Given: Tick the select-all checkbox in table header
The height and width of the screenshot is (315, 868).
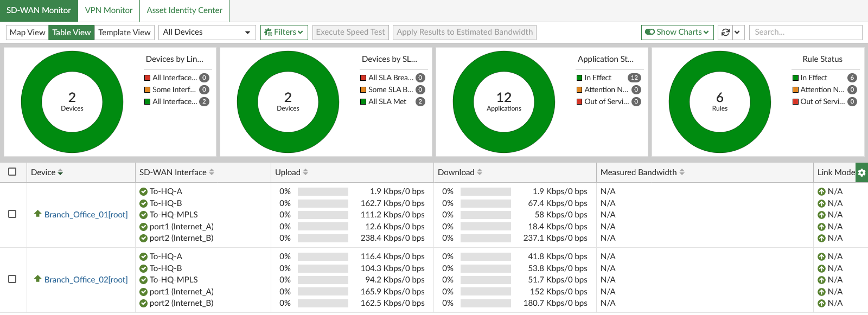Looking at the screenshot, I should [12, 172].
